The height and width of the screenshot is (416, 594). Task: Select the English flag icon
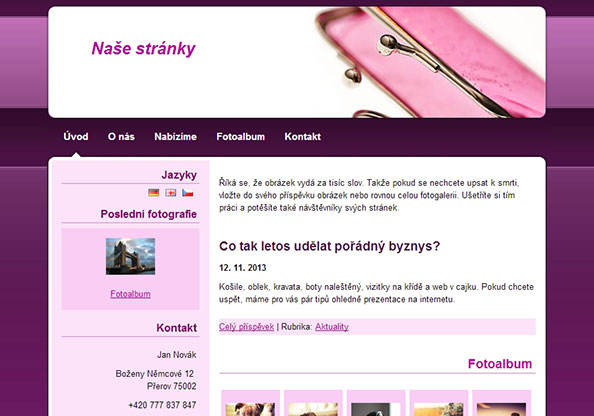coord(170,193)
